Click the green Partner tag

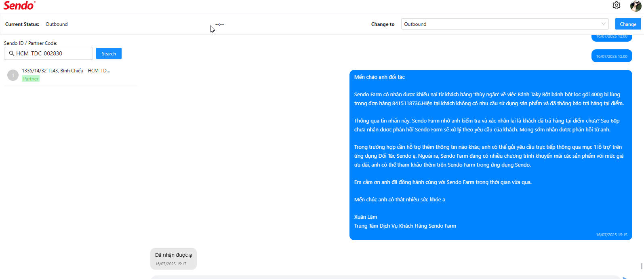[x=31, y=79]
